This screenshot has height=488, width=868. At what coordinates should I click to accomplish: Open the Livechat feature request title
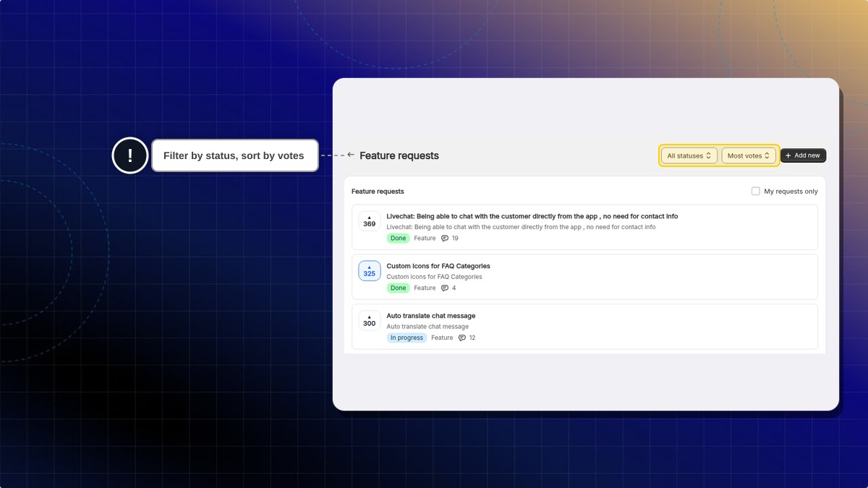click(532, 216)
